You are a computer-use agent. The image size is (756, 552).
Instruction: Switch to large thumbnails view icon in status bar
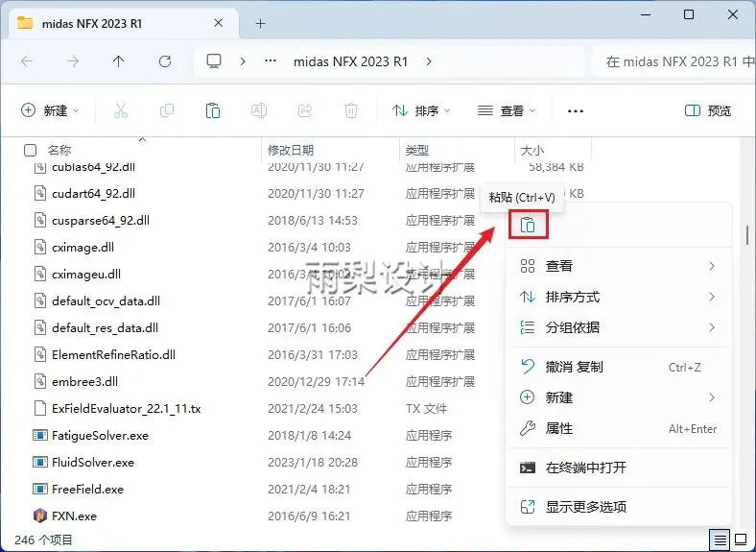pos(741,540)
